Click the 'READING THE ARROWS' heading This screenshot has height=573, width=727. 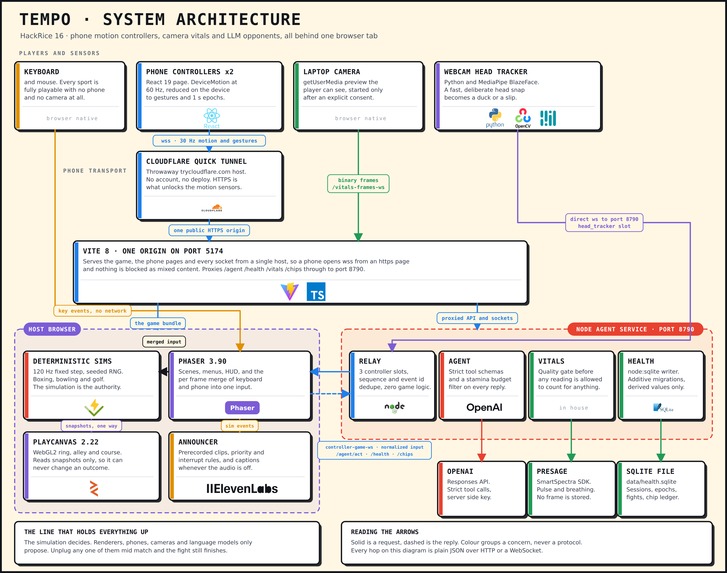pyautogui.click(x=384, y=532)
